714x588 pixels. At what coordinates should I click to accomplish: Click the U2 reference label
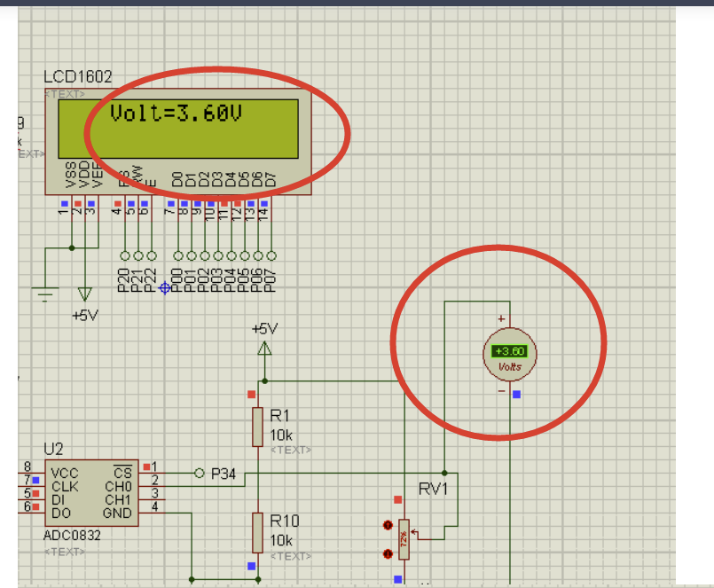[x=53, y=449]
